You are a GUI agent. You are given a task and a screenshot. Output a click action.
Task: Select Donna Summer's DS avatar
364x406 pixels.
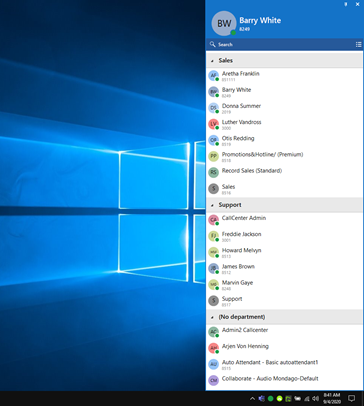pyautogui.click(x=213, y=108)
